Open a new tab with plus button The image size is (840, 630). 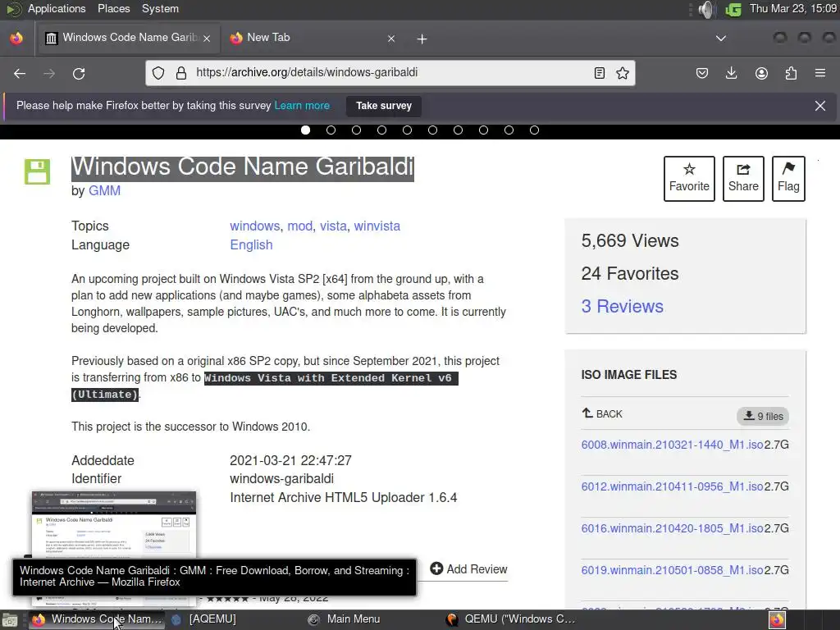tap(422, 39)
